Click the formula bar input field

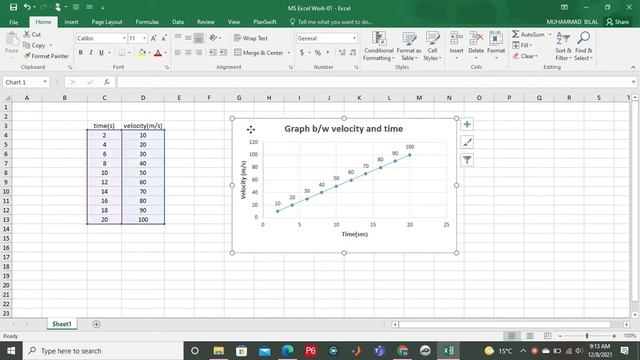point(374,82)
